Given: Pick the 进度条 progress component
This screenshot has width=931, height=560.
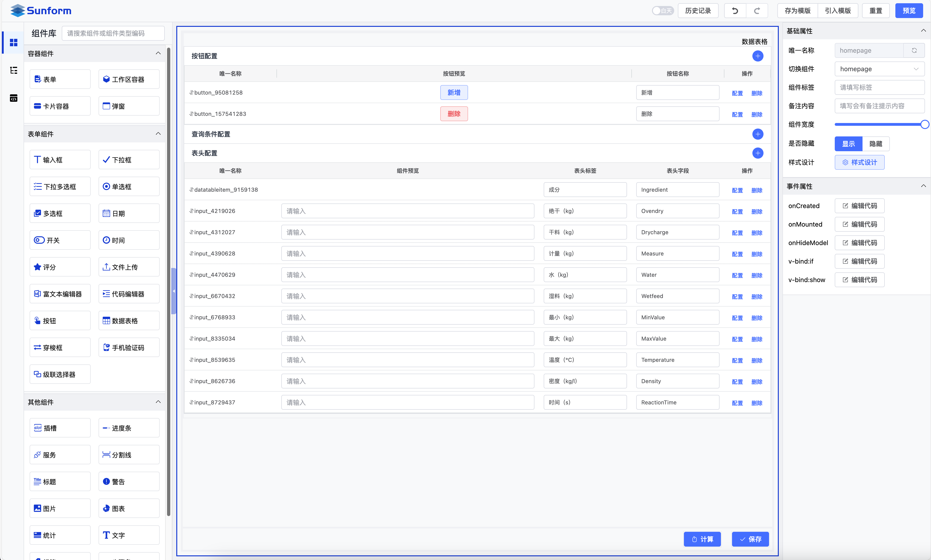Looking at the screenshot, I should point(129,428).
